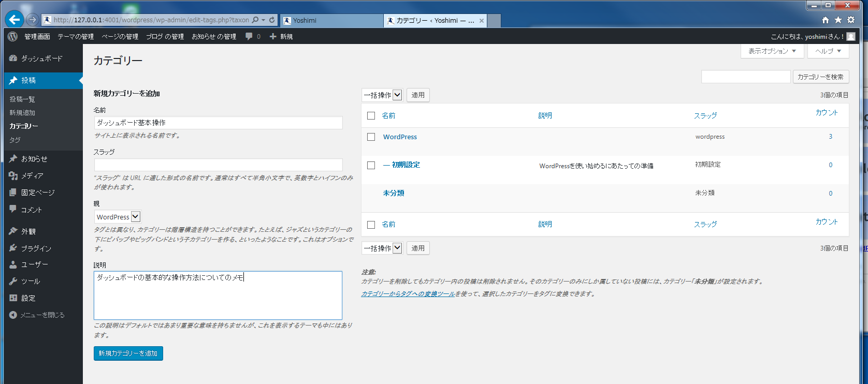Viewport: 868px width, 384px height.
Task: Click the browser back arrow button
Action: (x=14, y=20)
